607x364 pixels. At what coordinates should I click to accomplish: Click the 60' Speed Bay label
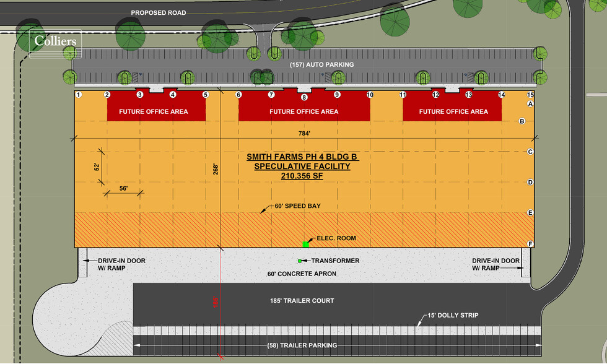click(x=298, y=206)
